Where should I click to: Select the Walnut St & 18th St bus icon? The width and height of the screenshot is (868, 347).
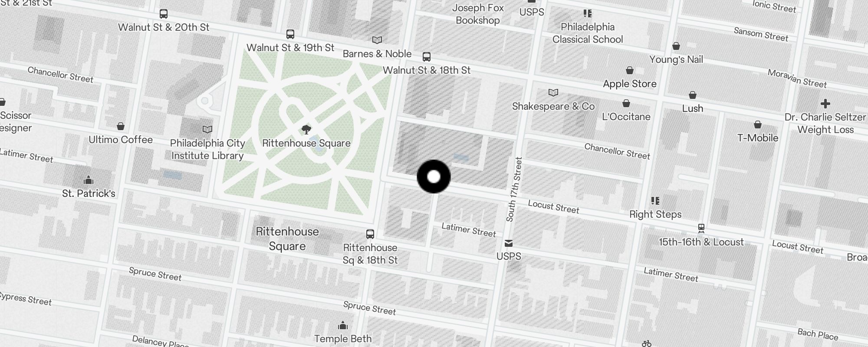pos(427,57)
